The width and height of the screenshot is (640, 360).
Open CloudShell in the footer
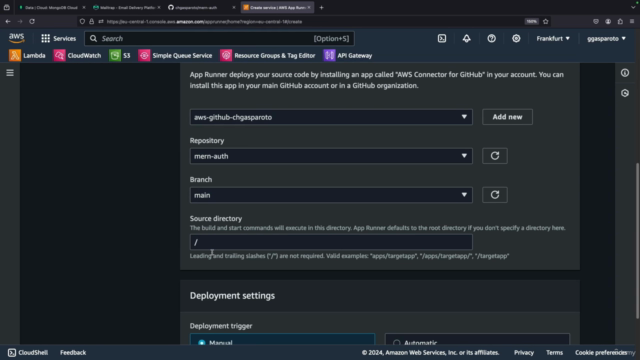pos(28,352)
